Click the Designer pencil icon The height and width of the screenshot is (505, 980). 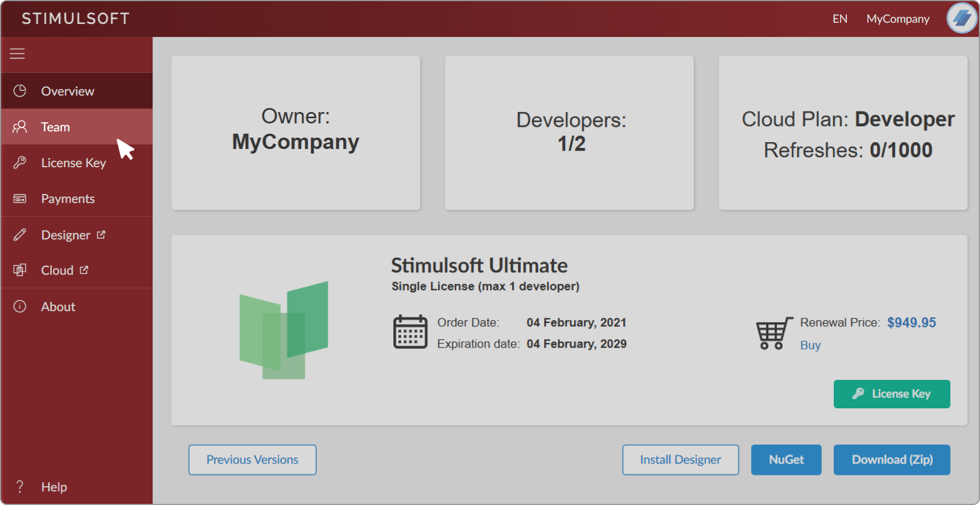pos(20,235)
